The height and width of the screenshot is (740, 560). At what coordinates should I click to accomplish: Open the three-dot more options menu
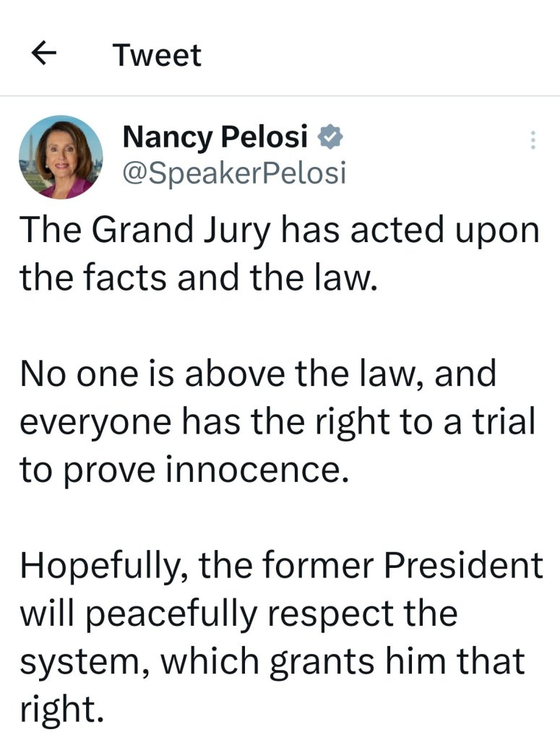tap(533, 140)
